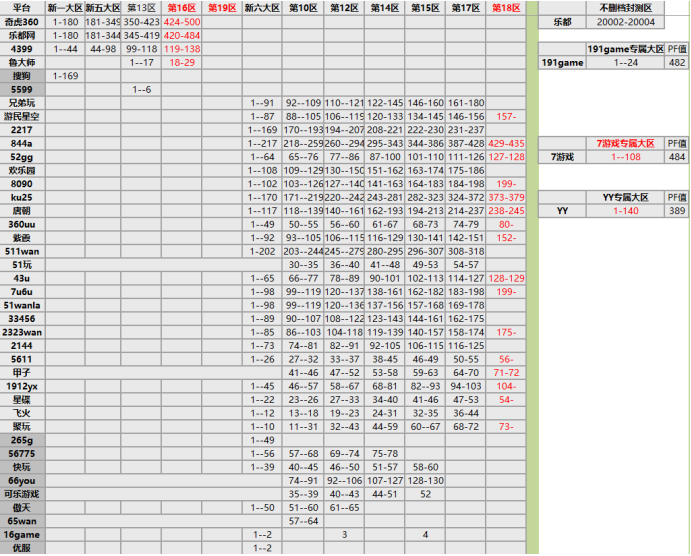Select the "2323wan" row label
Viewport: 691px width, 556px height.
22,332
